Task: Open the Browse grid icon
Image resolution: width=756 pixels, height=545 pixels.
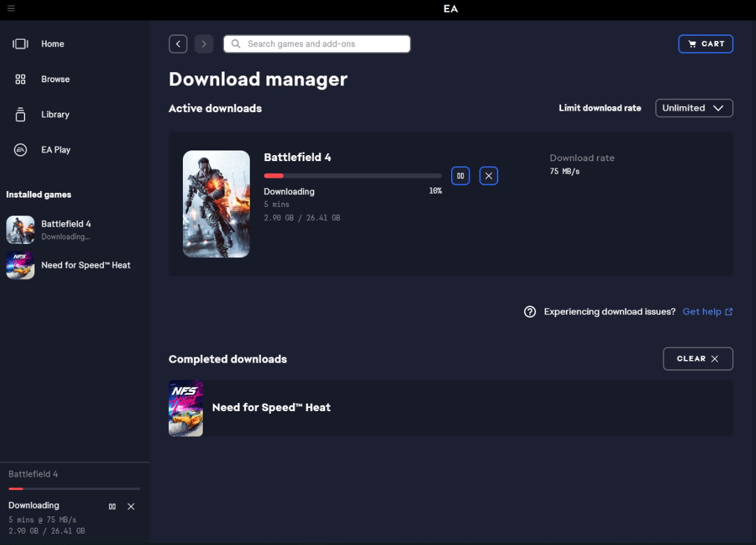Action: 21,79
